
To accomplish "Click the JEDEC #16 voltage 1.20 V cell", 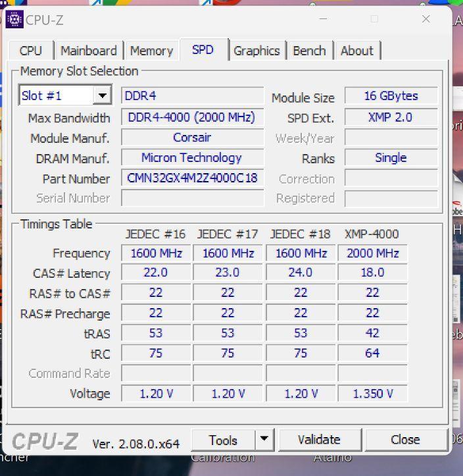I will [x=156, y=394].
